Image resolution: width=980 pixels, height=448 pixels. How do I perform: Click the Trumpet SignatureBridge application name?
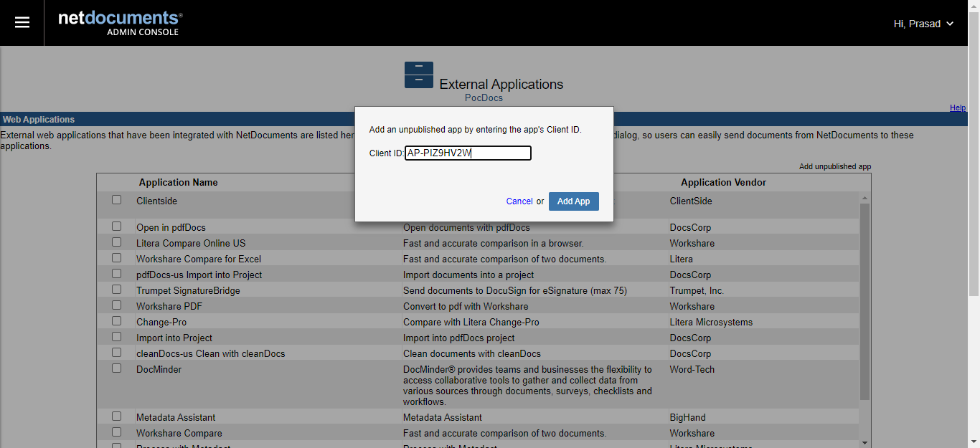click(188, 290)
